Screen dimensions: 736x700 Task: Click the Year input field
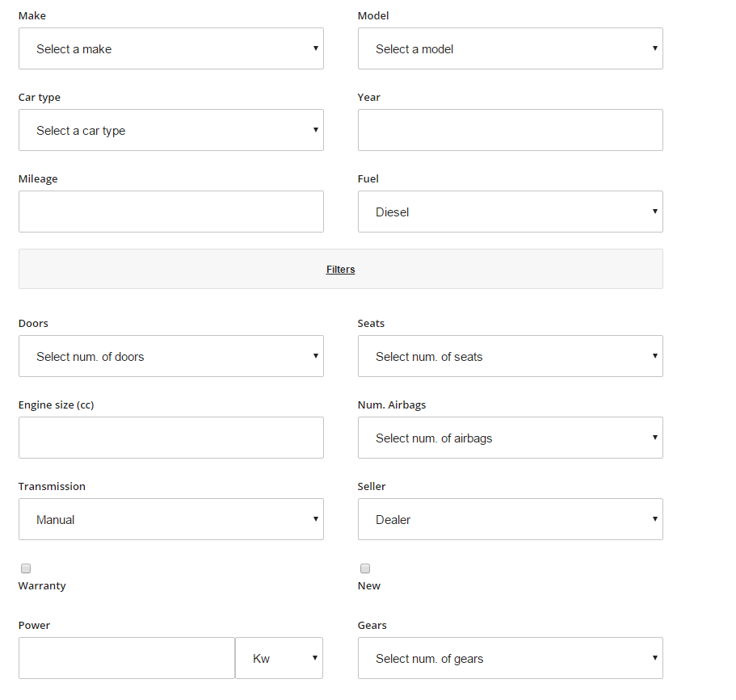[x=510, y=130]
